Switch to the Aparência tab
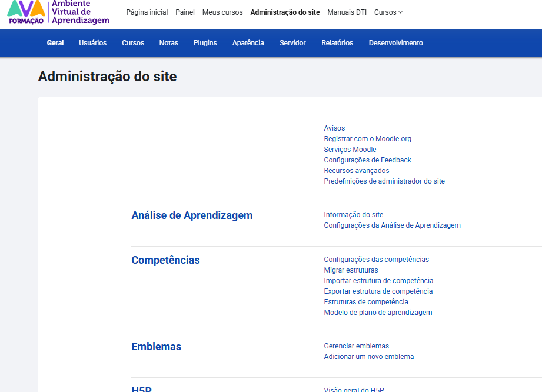This screenshot has width=542, height=392. (248, 43)
